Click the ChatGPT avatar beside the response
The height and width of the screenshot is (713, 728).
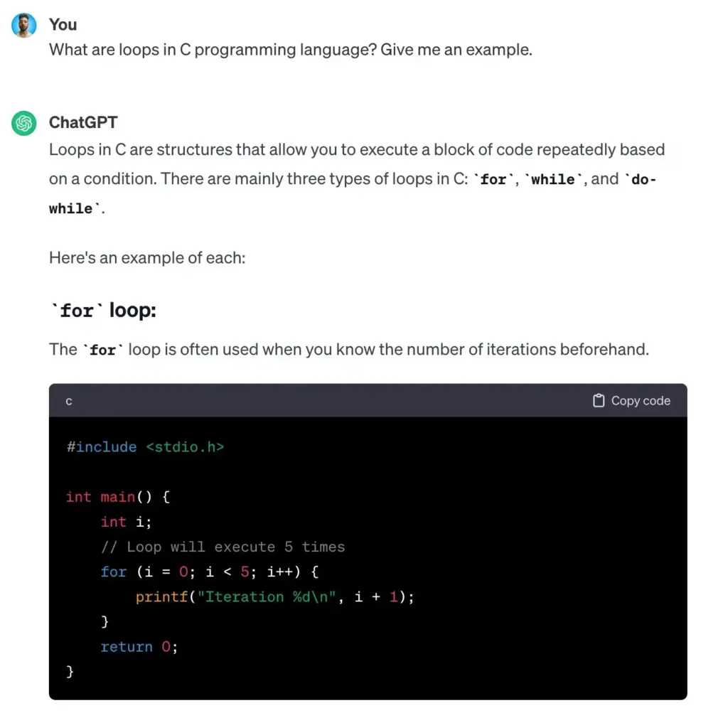[x=23, y=122]
